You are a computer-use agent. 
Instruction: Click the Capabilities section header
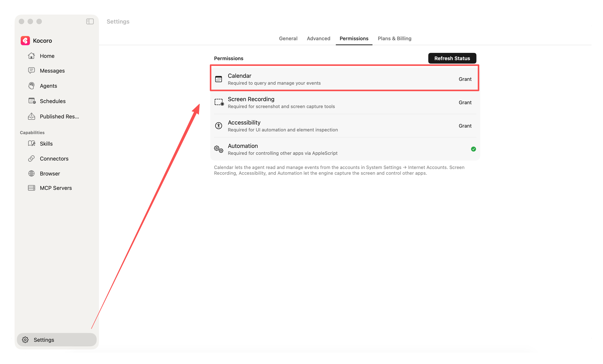(32, 133)
